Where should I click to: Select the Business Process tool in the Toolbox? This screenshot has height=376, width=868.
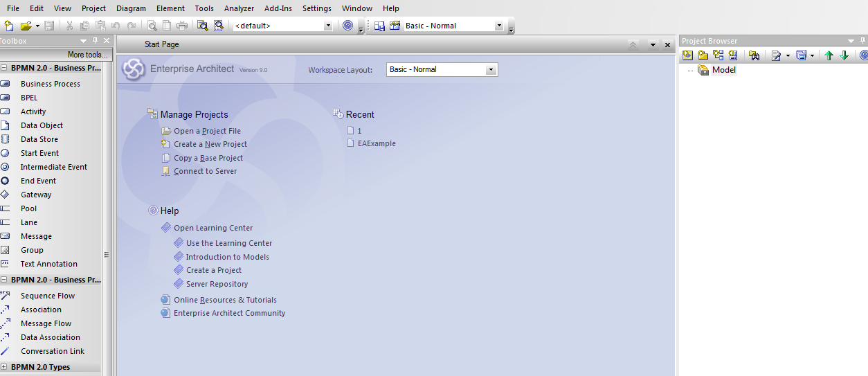51,84
